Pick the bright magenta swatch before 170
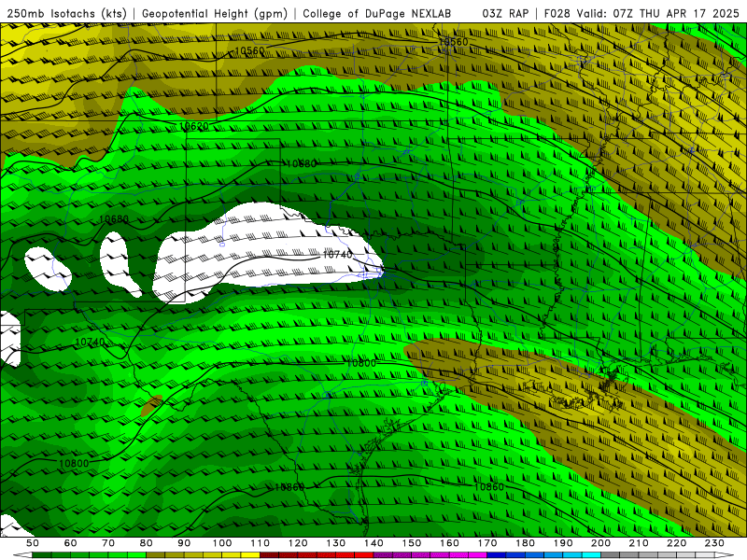 [477, 555]
